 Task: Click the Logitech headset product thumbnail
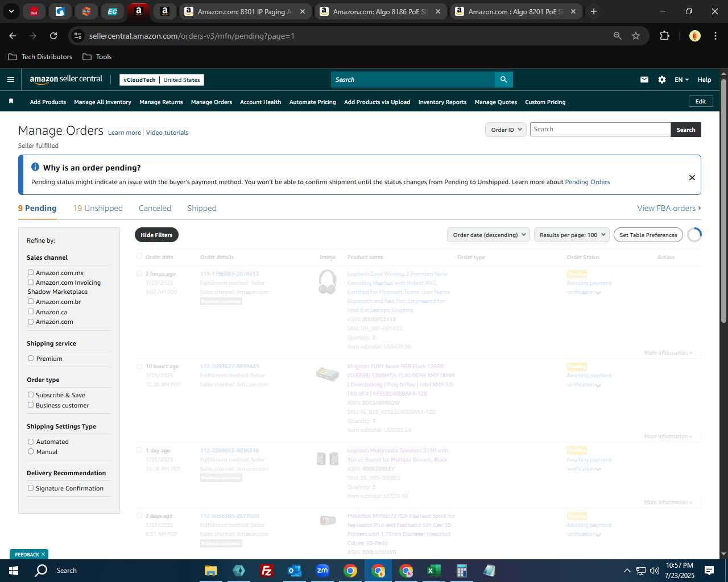point(327,282)
